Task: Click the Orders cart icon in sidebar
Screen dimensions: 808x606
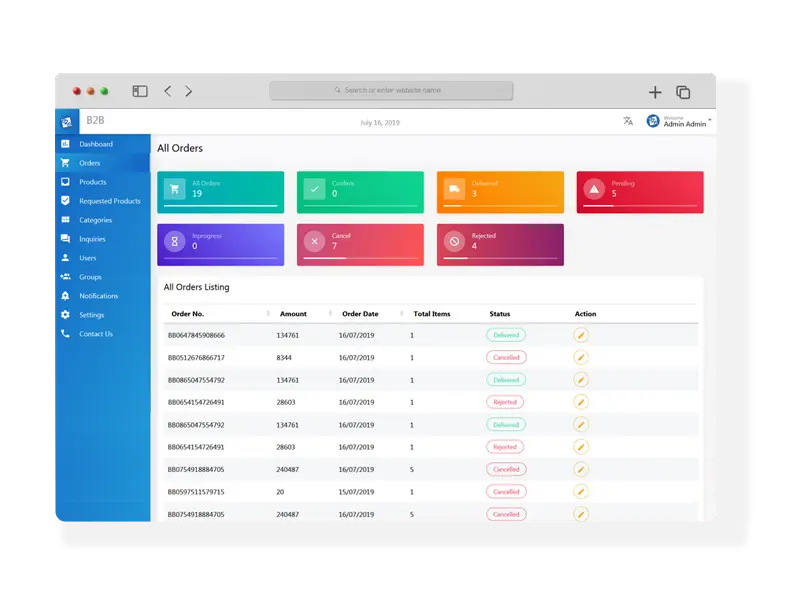Action: [65, 163]
